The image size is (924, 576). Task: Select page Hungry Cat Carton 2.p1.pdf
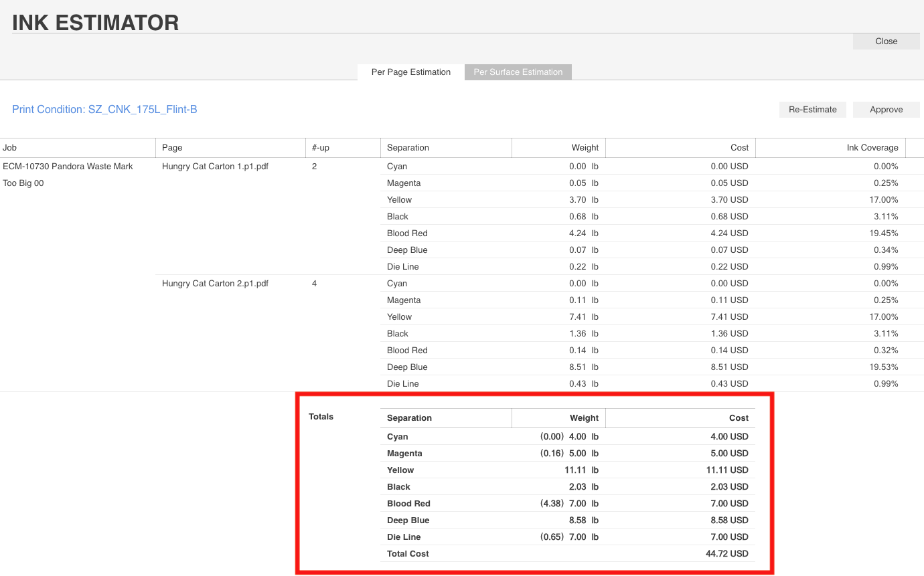215,284
